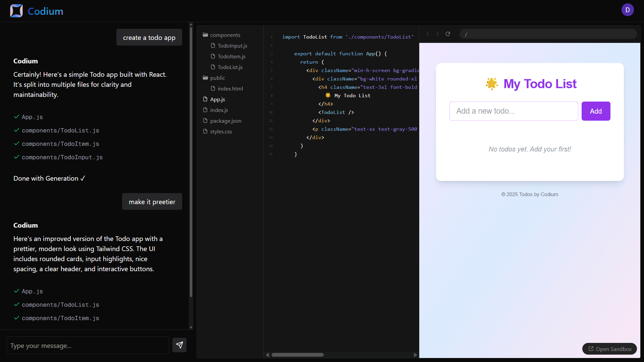
Task: Navigate forward in the preview browser
Action: pyautogui.click(x=438, y=34)
